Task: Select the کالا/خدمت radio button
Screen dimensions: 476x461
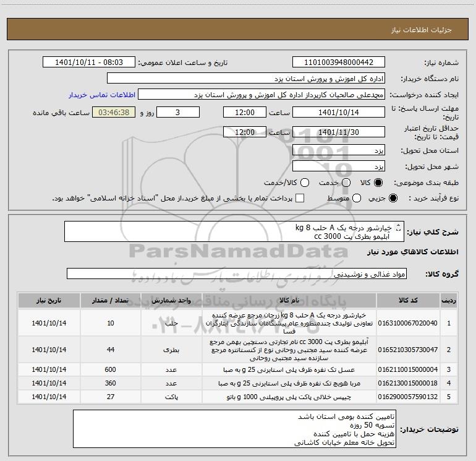Action: (x=305, y=183)
